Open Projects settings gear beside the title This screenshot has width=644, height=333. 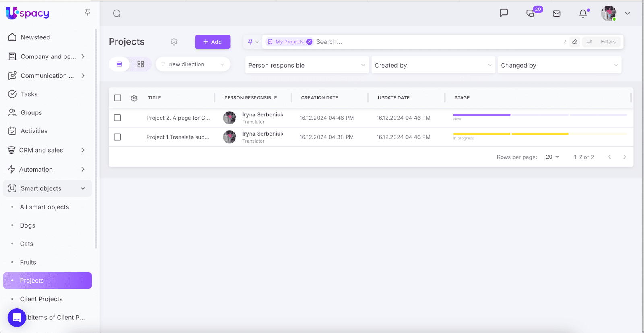(x=174, y=42)
